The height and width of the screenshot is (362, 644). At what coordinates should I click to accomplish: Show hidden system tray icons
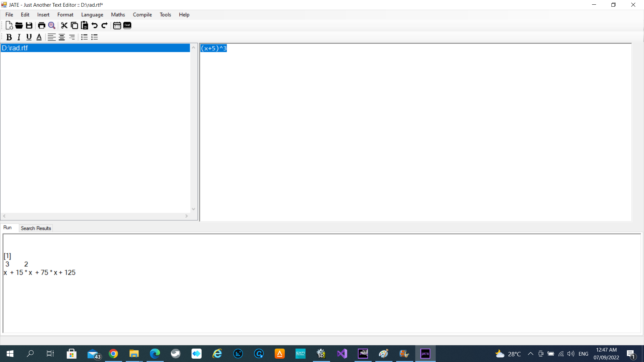(x=531, y=354)
